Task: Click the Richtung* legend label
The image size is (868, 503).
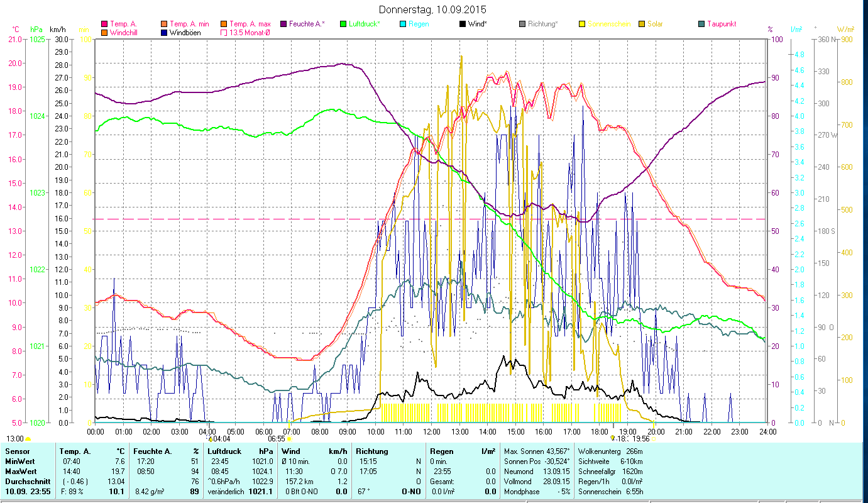Action: (542, 24)
